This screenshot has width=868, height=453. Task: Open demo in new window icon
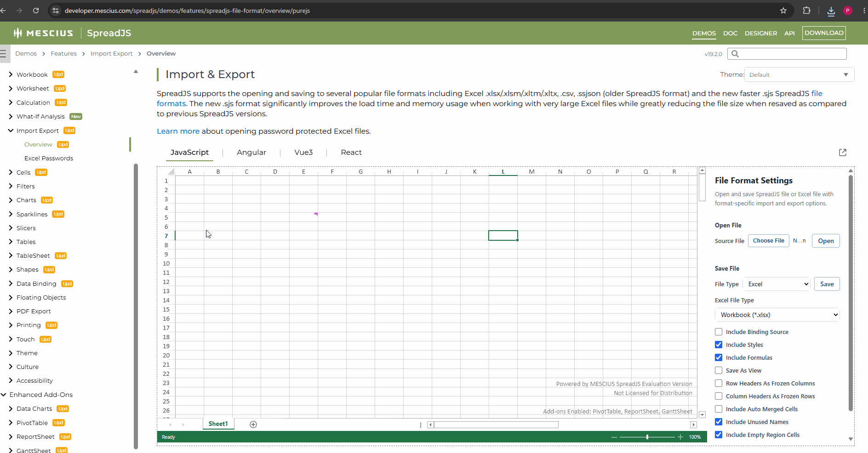pos(843,153)
